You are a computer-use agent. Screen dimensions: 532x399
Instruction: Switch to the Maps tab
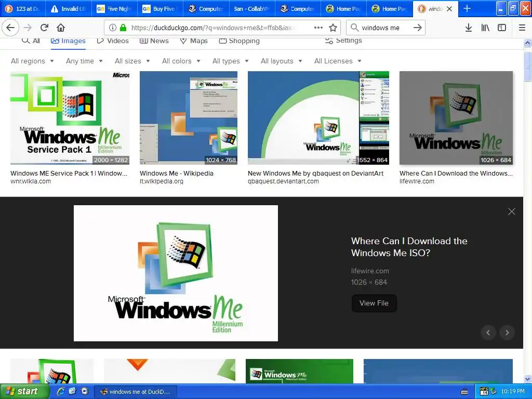pyautogui.click(x=194, y=41)
